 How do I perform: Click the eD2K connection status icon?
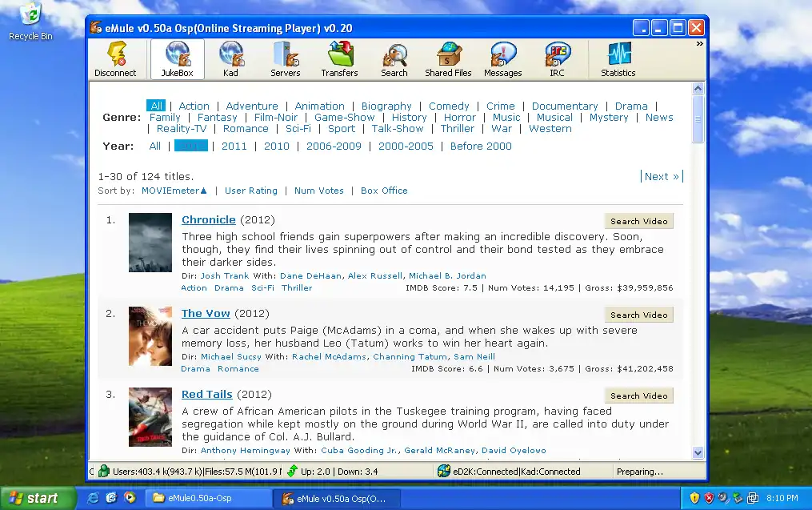point(444,471)
